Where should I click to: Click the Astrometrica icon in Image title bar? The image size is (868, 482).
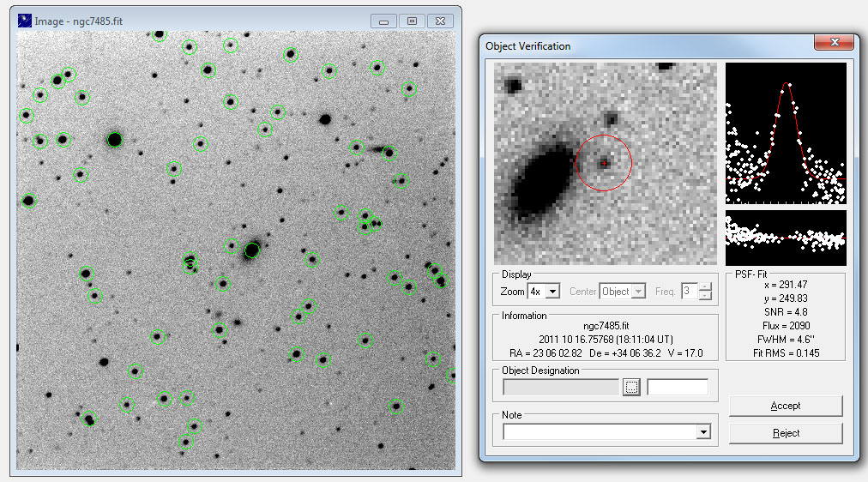click(25, 21)
